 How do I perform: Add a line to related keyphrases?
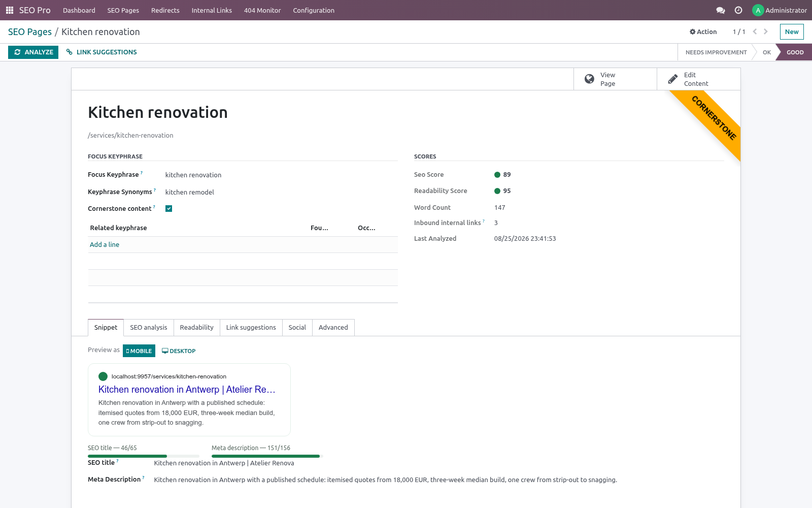click(x=105, y=245)
